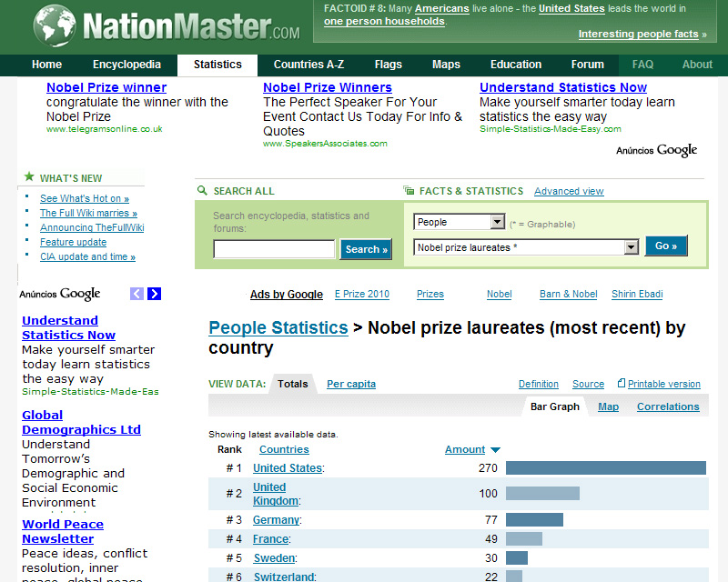
Task: Click the Shirin Ebadi ad link
Action: 637,294
